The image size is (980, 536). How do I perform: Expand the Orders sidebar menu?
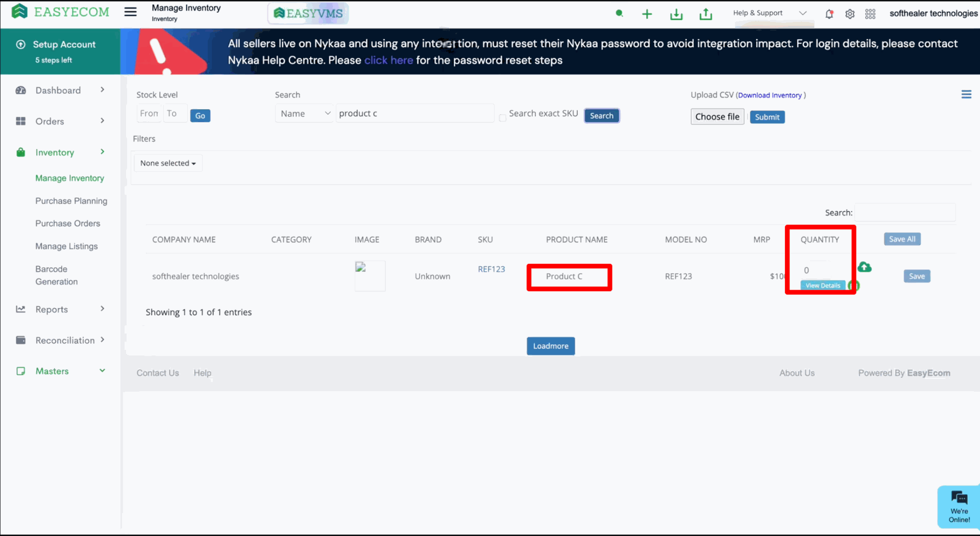[x=60, y=121]
